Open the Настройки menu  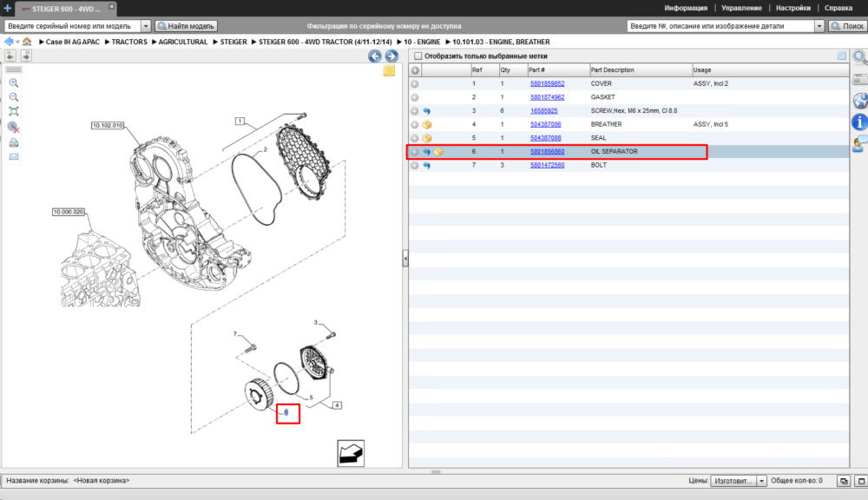pyautogui.click(x=792, y=9)
